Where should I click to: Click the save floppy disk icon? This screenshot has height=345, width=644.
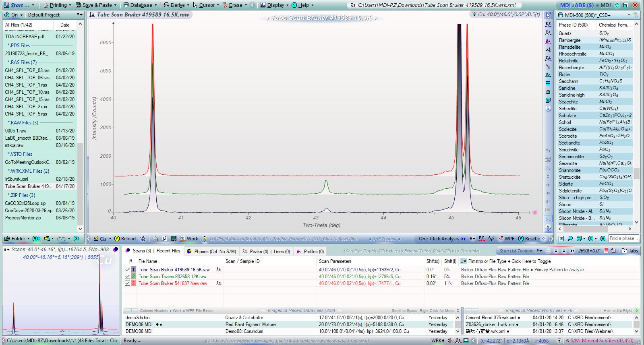pos(174,239)
